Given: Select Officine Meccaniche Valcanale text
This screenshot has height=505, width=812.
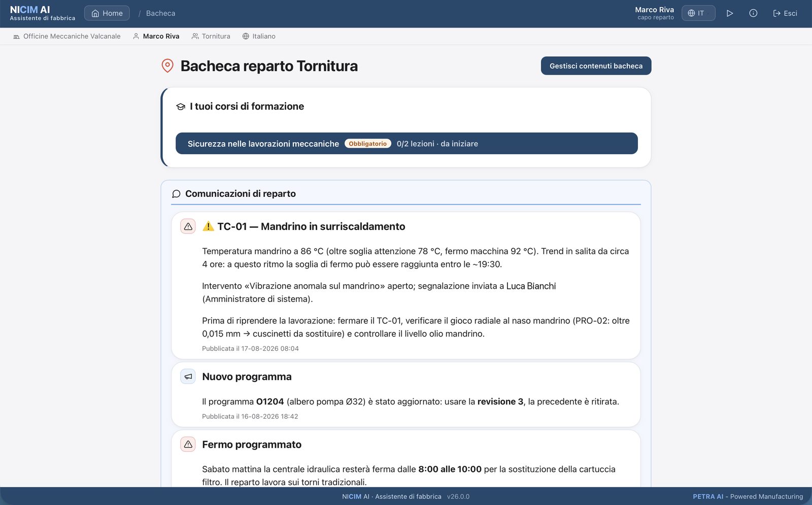Looking at the screenshot, I should [x=72, y=37].
